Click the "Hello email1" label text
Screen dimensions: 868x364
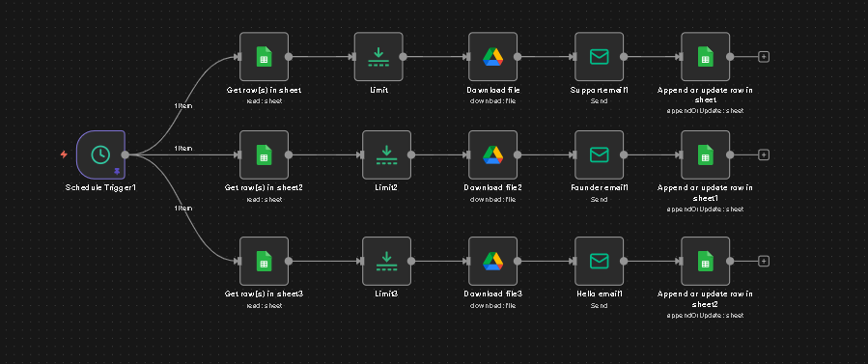[x=599, y=294]
